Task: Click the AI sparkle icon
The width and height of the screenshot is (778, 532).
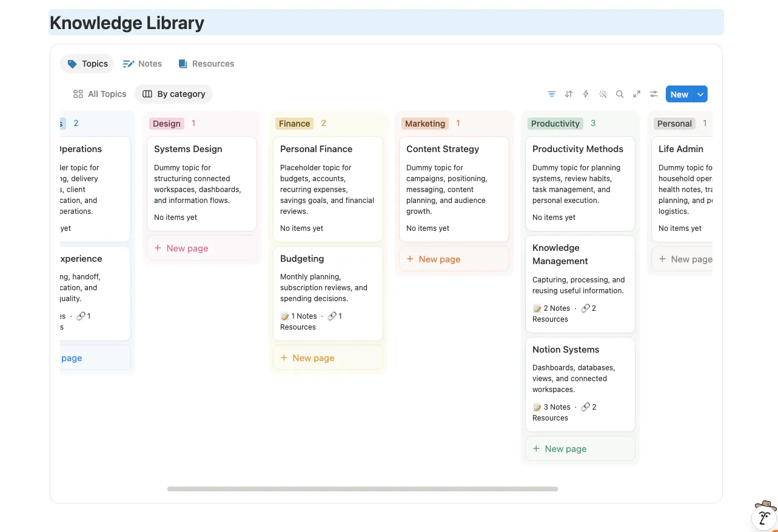Action: coord(602,94)
